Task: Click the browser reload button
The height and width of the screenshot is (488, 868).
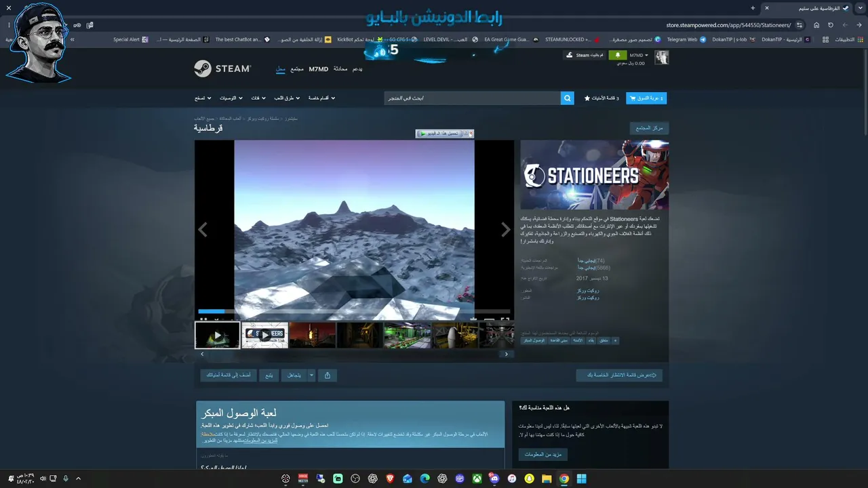Action: 831,25
